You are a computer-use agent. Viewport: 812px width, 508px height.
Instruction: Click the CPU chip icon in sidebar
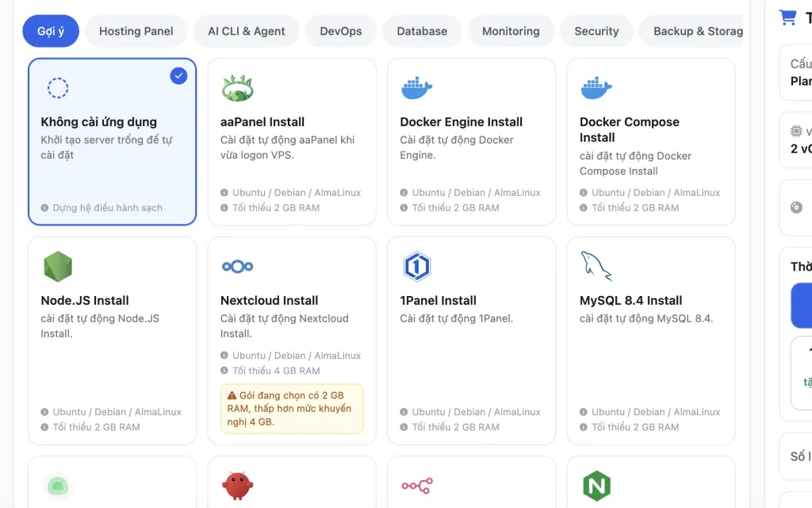point(796,131)
